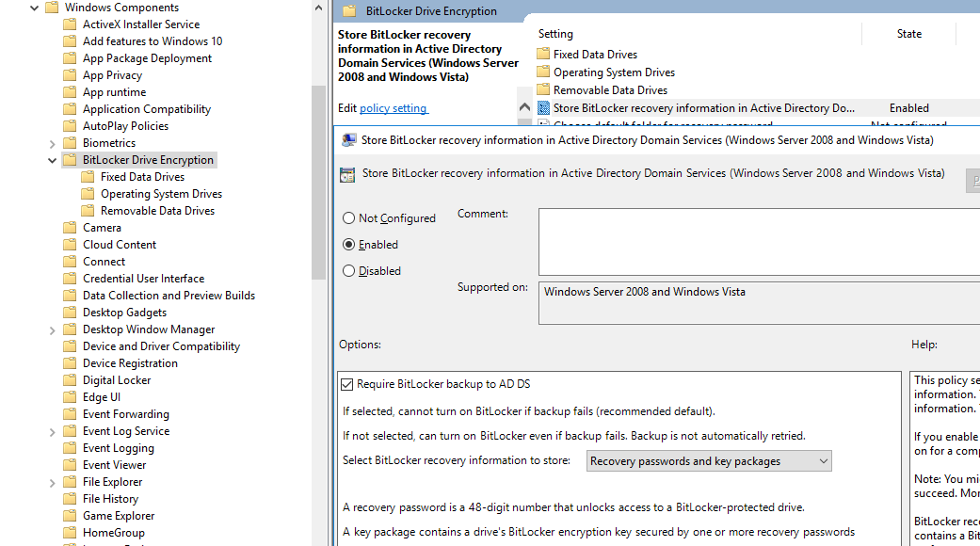Select "Event Forwarding" in the tree
The height and width of the screenshot is (546, 980).
click(125, 414)
